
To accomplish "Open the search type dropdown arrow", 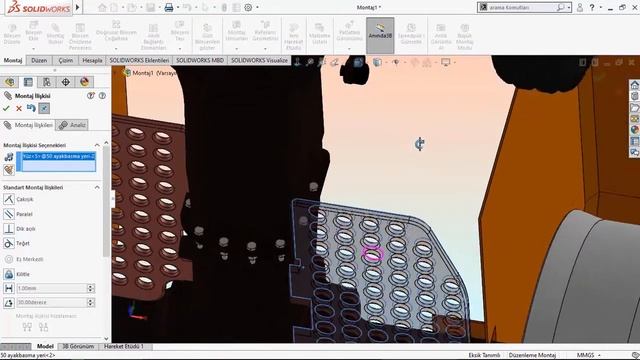I will [x=569, y=7].
